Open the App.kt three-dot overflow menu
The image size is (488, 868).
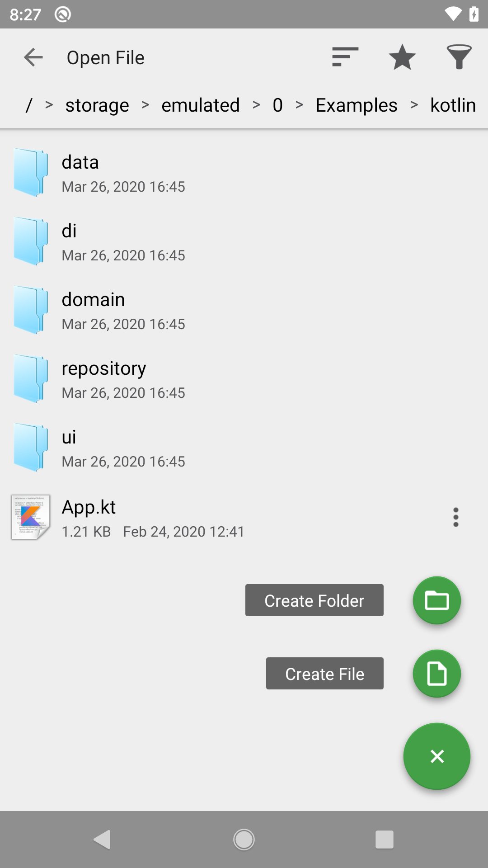pos(455,517)
